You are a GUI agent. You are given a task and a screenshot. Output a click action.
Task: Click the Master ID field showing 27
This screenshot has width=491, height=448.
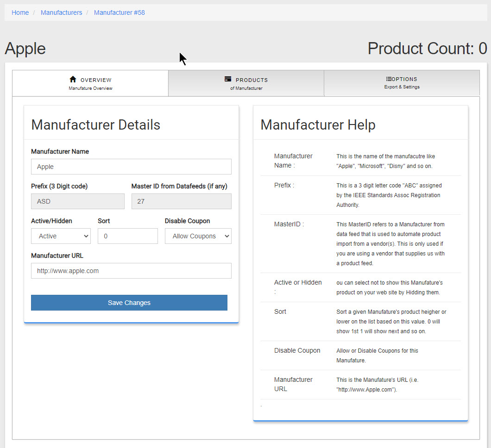181,201
